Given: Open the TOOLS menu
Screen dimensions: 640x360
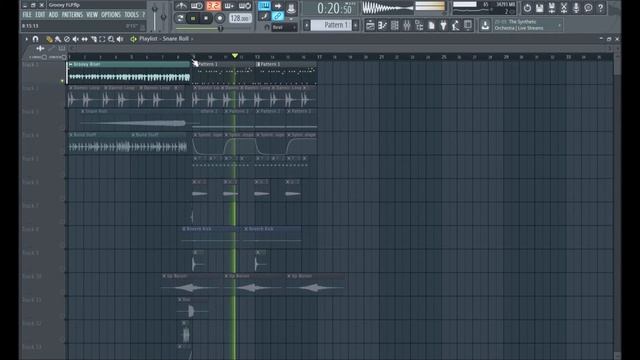Looking at the screenshot, I should (x=131, y=15).
